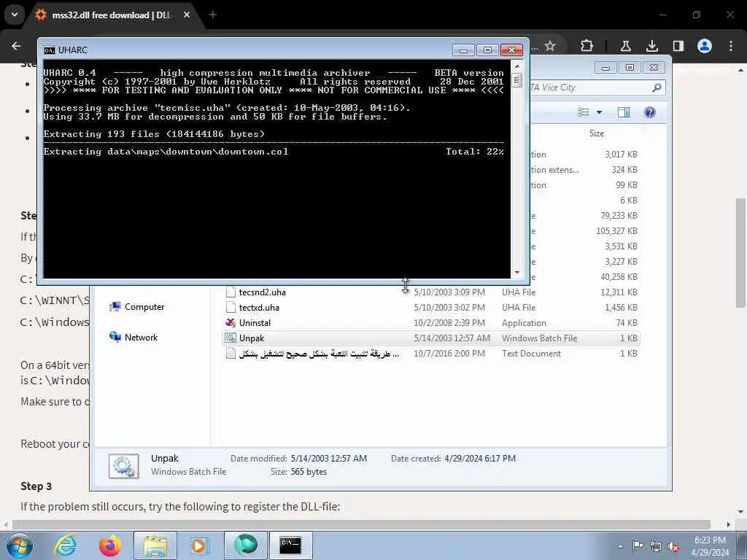Click the muted volume tray icon
Screen dimensions: 747x560
pos(673,546)
